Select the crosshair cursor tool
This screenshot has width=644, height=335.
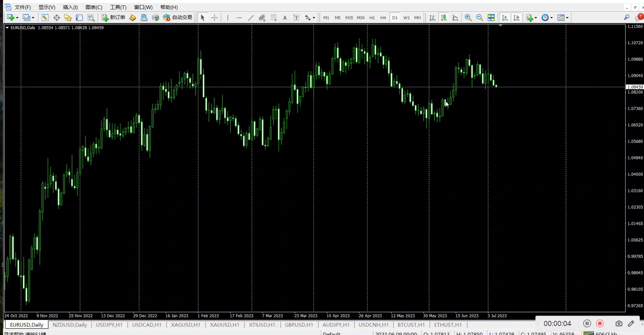pyautogui.click(x=214, y=17)
